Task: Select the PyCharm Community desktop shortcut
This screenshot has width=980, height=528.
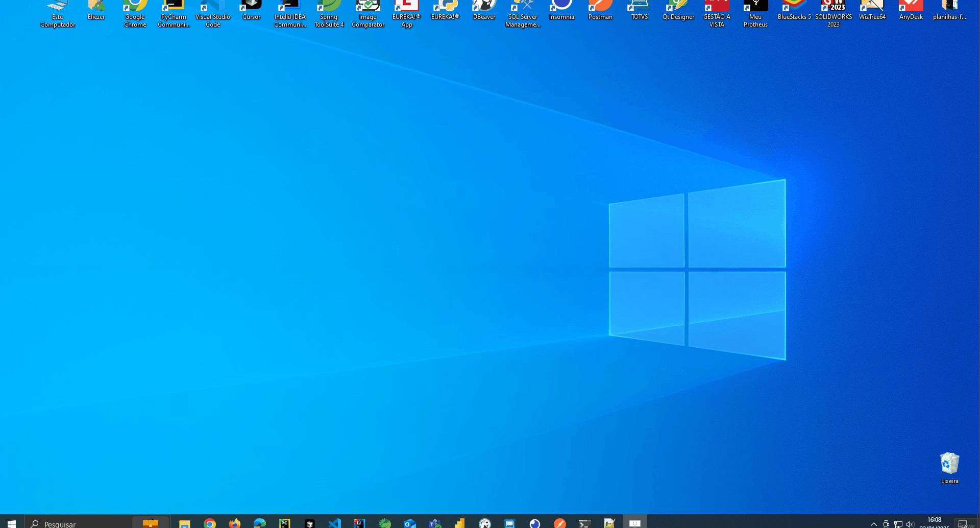Action: pos(174,14)
